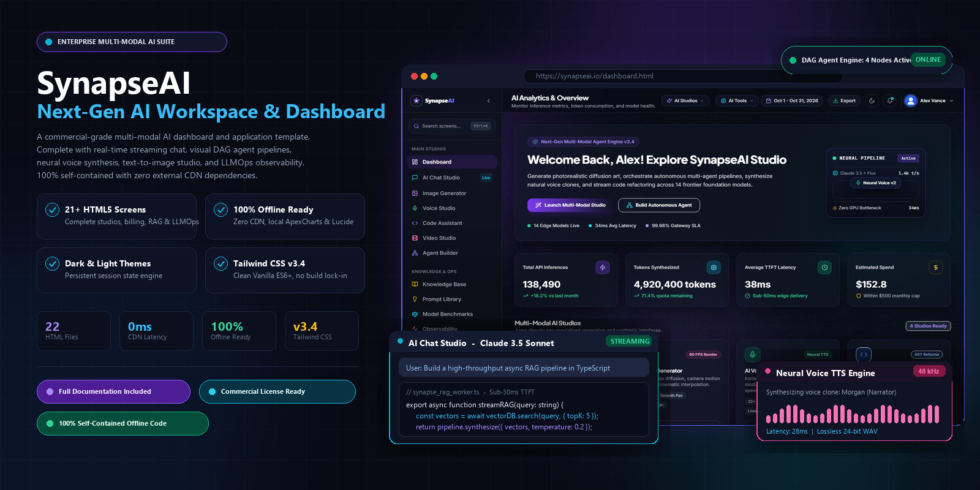The width and height of the screenshot is (980, 490).
Task: Click the Build Autonomous Agent button
Action: (x=659, y=205)
